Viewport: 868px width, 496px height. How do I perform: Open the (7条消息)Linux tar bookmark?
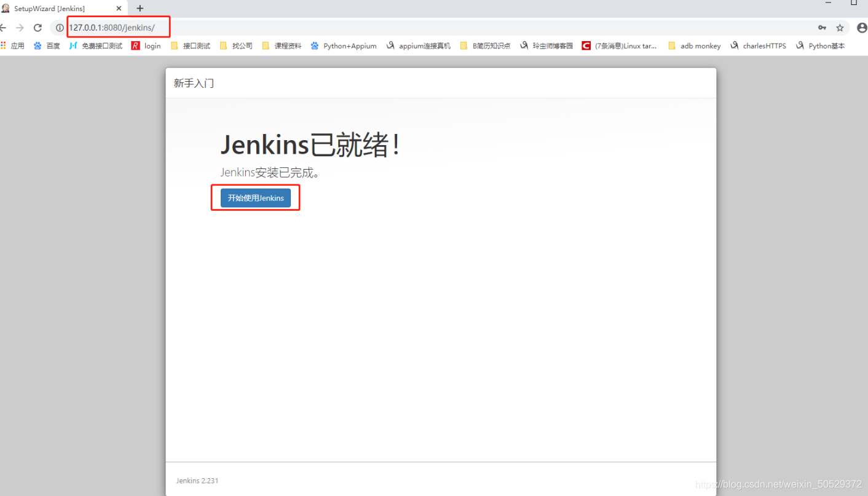(x=620, y=45)
